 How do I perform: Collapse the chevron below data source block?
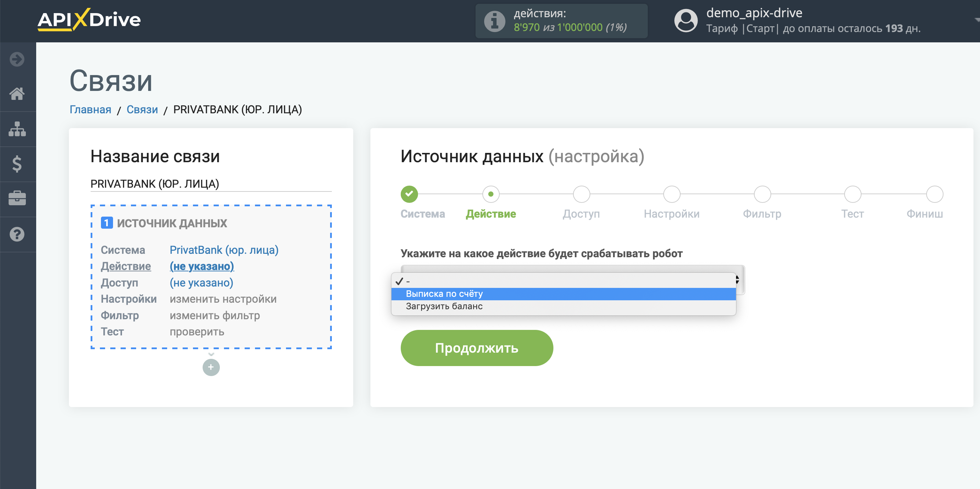pos(211,354)
